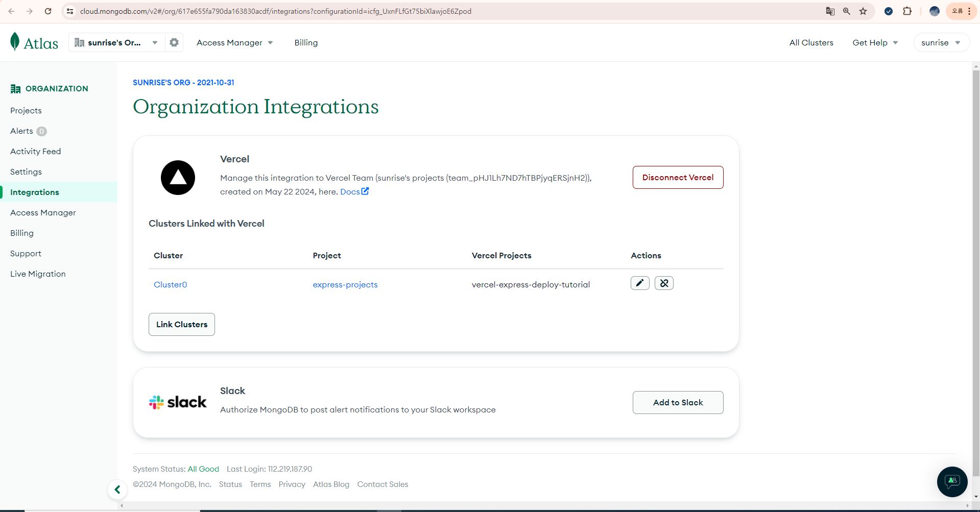
Task: Open organization settings gear icon
Action: coord(174,42)
